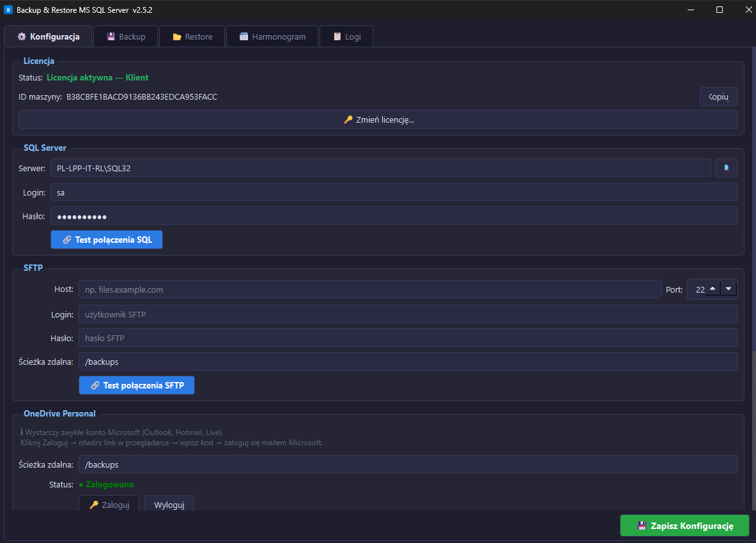Open the Harmonogram tab
Screen dimensions: 756x543
coord(272,36)
